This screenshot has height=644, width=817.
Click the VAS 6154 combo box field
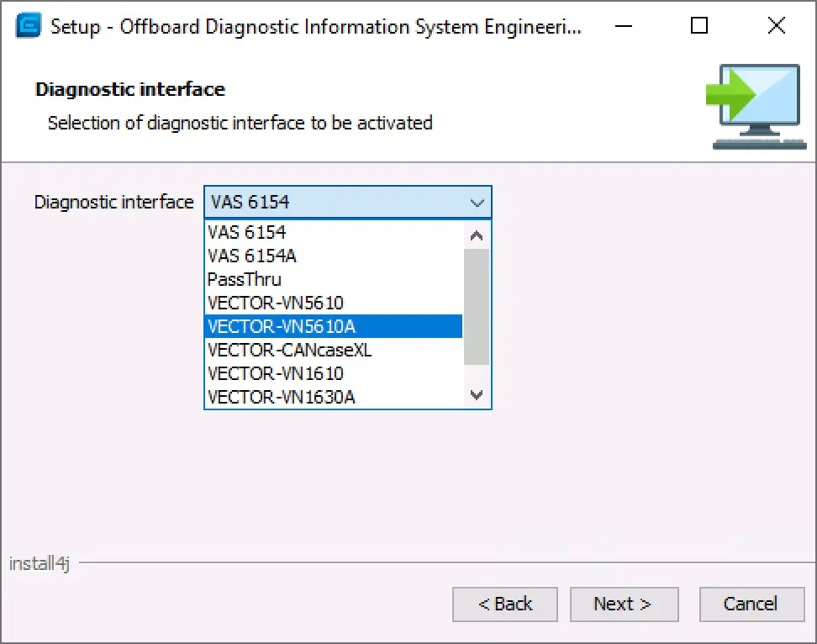(x=335, y=203)
